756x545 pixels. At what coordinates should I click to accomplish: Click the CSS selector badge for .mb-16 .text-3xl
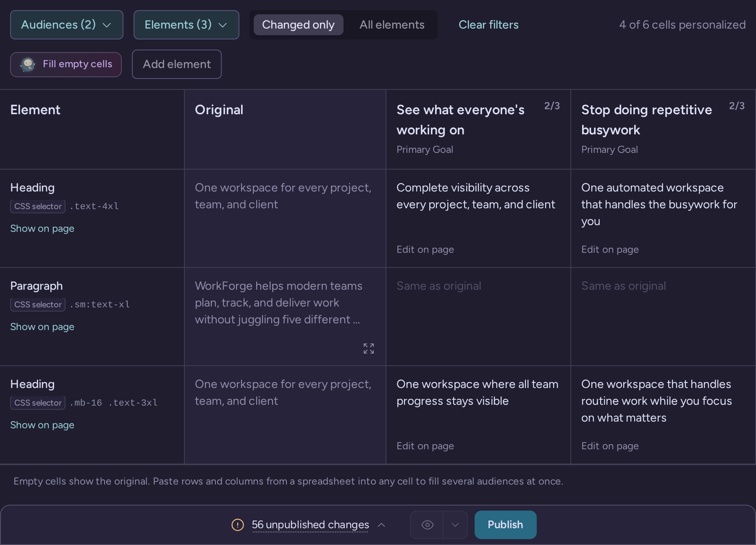click(x=38, y=403)
